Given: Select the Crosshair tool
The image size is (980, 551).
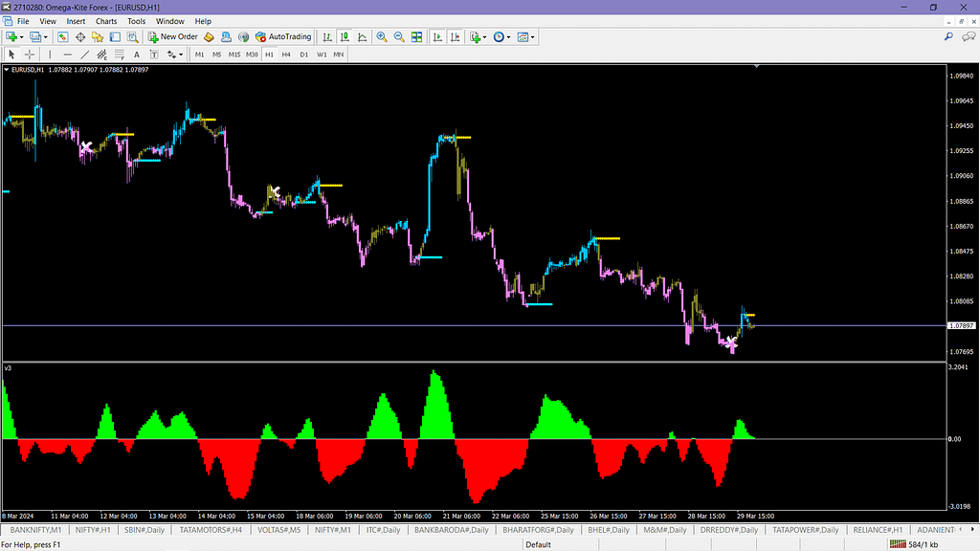Looking at the screenshot, I should (30, 55).
